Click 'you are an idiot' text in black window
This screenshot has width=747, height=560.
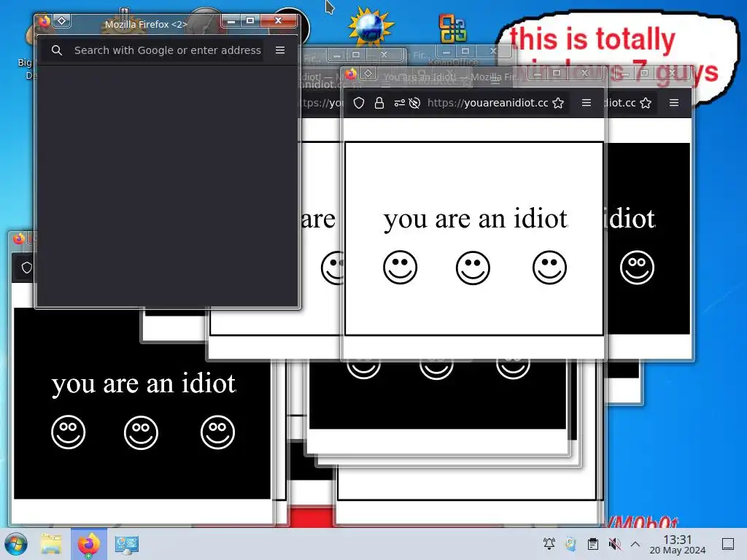point(144,384)
